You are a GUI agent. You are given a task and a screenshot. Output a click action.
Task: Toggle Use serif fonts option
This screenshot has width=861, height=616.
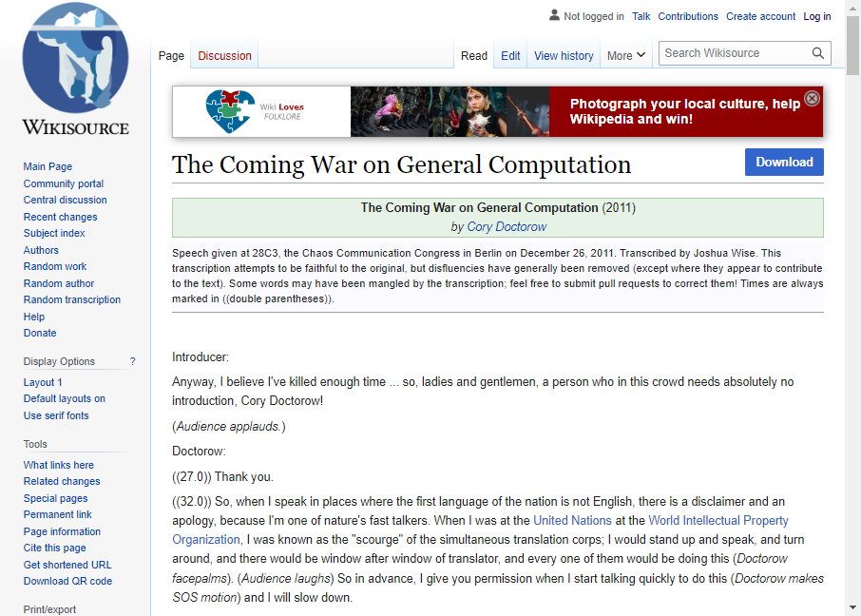tap(56, 415)
